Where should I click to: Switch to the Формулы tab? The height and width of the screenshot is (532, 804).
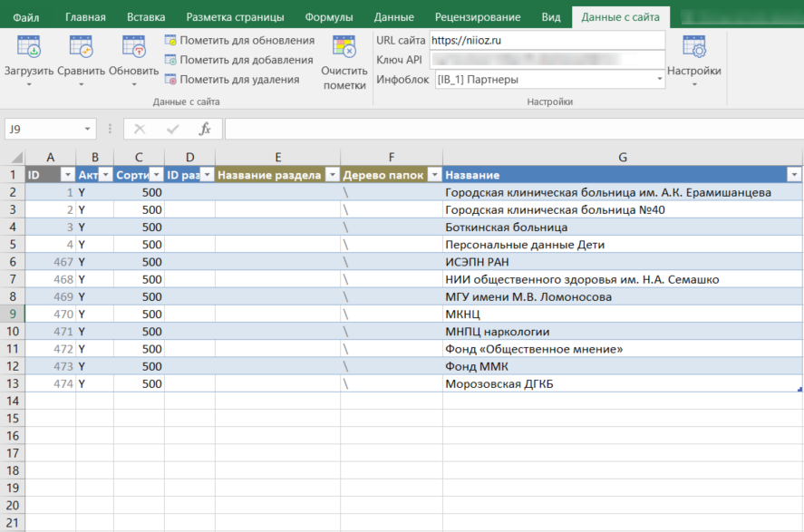[329, 16]
